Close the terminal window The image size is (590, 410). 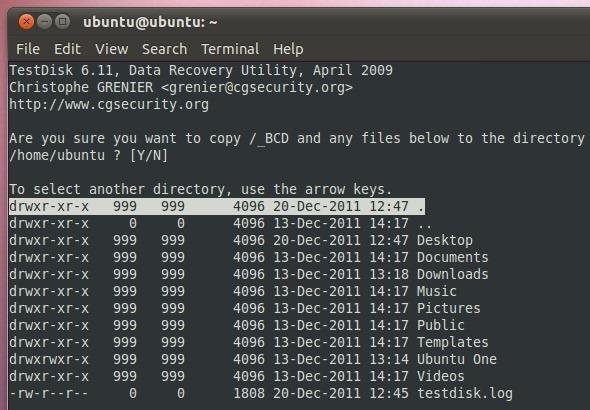[x=26, y=22]
